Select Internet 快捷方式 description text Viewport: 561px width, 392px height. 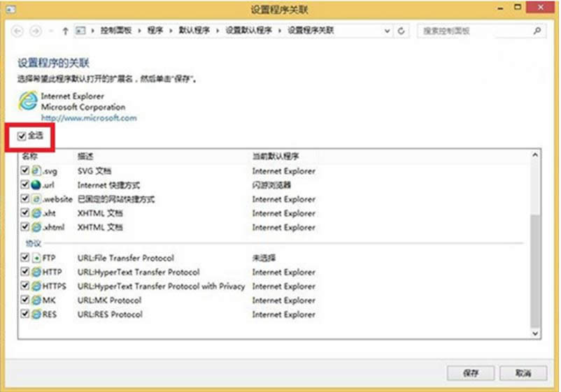108,184
